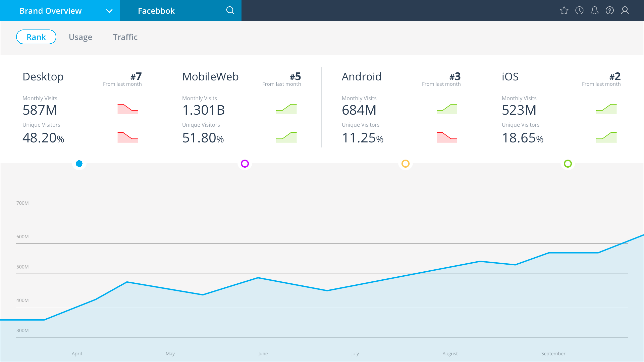Screen dimensions: 644x362
Task: Click the 1.301B monthly visits value
Action: 203,110
